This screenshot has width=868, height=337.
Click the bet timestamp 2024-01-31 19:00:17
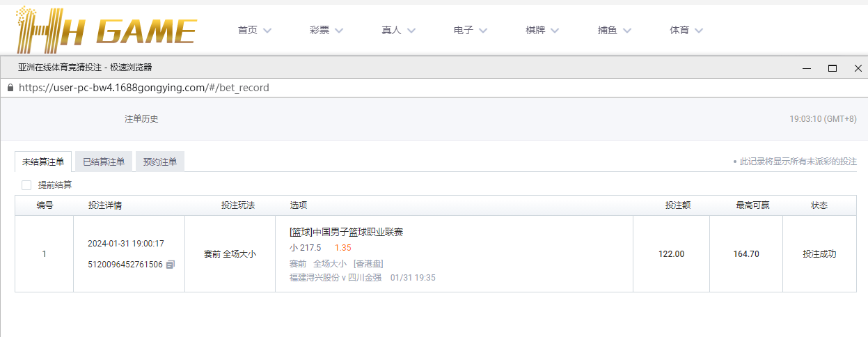tap(126, 244)
